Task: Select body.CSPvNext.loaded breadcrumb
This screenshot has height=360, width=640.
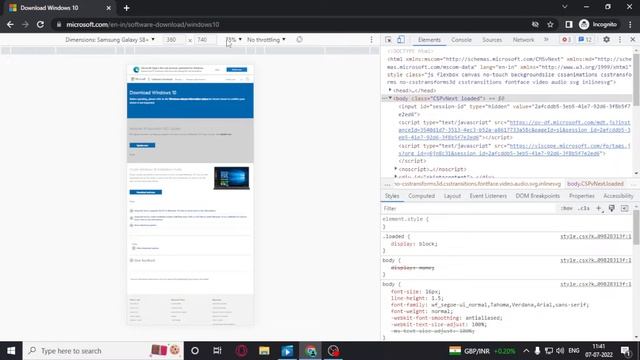Action: coord(595,184)
